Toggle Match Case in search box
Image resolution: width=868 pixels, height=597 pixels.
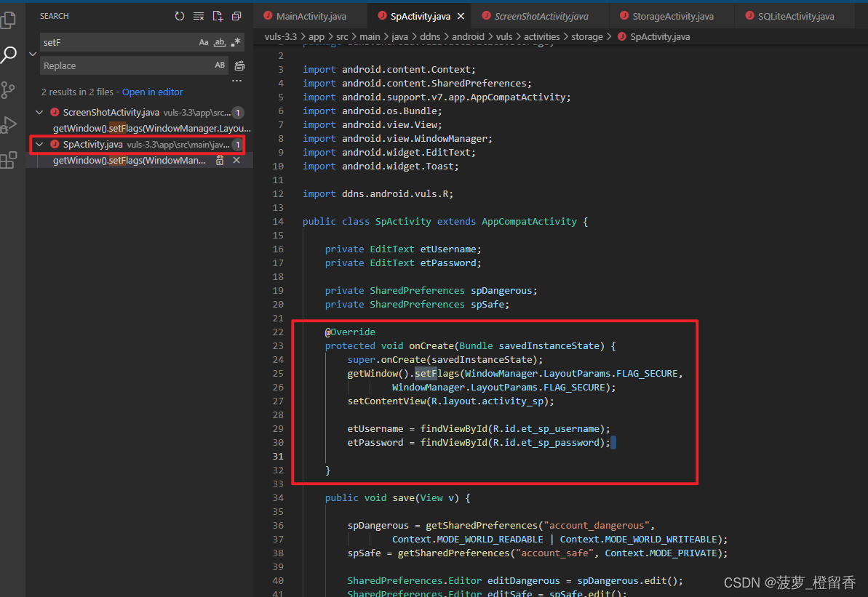click(204, 43)
